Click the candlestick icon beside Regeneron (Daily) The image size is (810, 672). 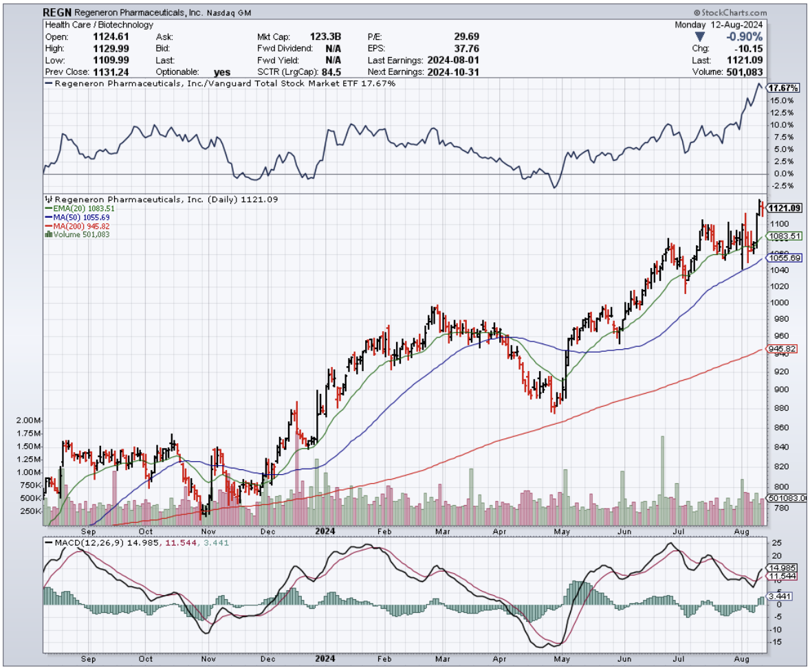click(48, 199)
